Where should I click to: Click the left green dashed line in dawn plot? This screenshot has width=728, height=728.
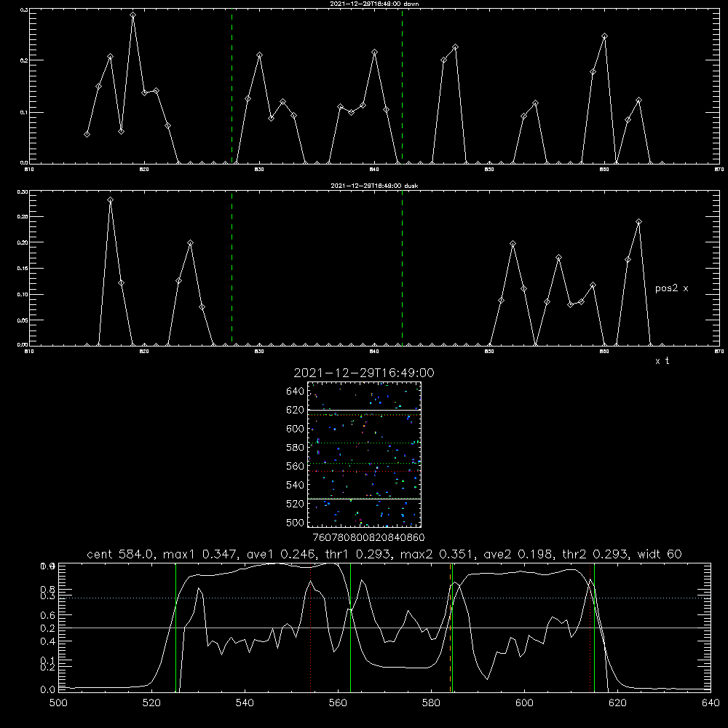232,87
